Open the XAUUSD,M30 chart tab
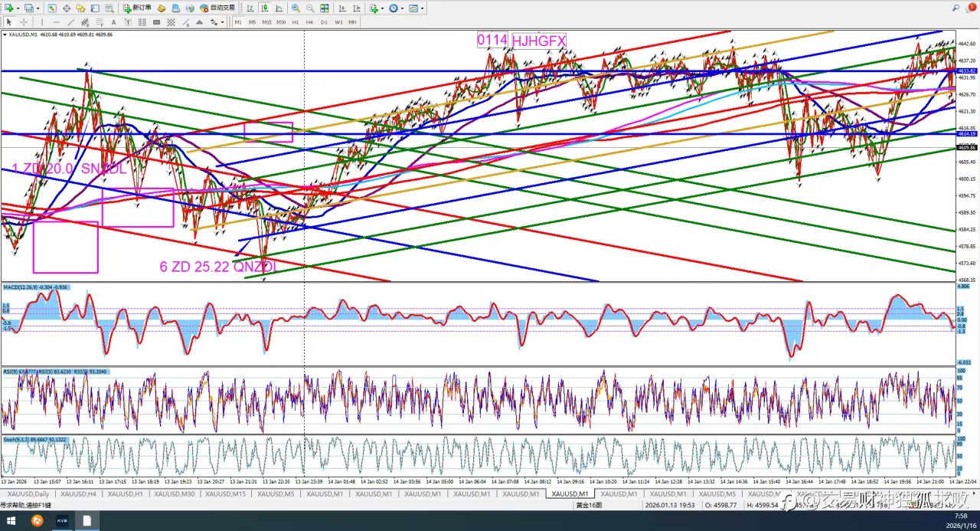The height and width of the screenshot is (531, 980). click(174, 494)
